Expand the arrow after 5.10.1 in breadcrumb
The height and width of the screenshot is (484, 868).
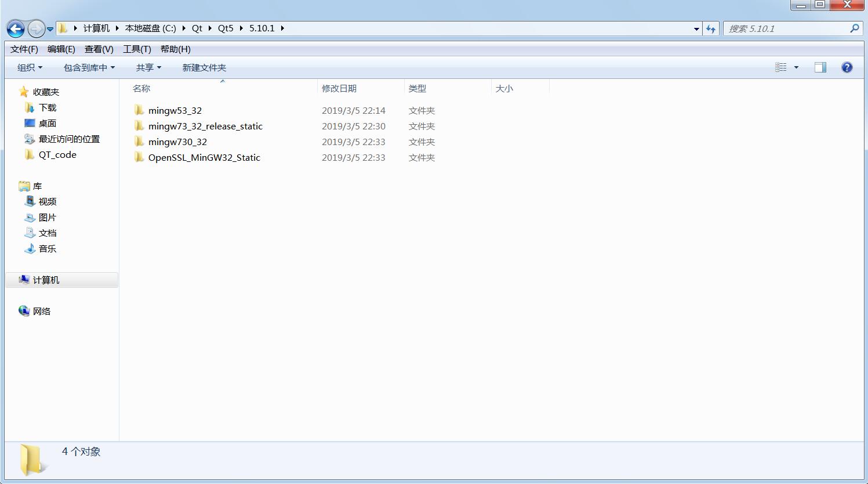tap(282, 28)
